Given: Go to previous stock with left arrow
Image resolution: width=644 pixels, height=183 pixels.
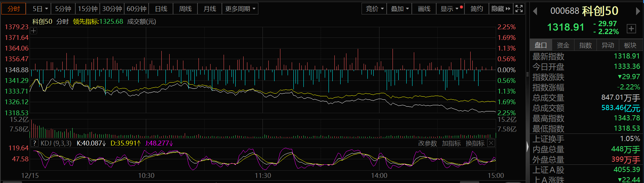Looking at the screenshot, I should click(535, 11).
